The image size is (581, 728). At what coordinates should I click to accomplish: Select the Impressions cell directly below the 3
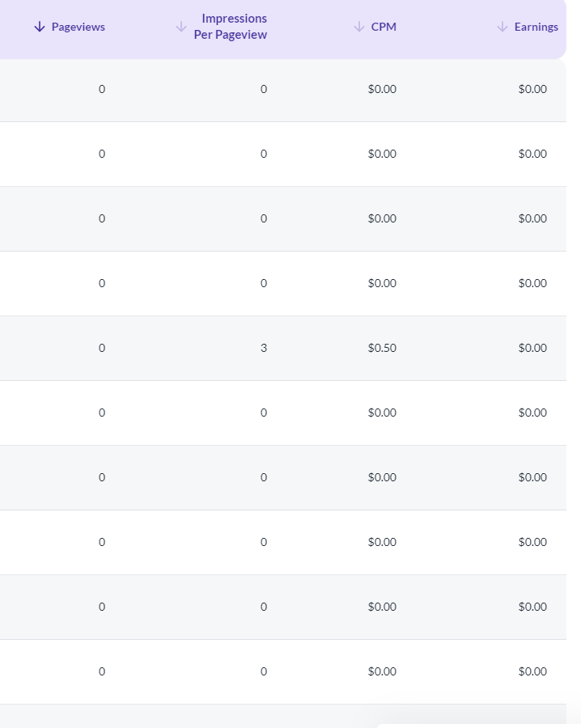pyautogui.click(x=264, y=413)
